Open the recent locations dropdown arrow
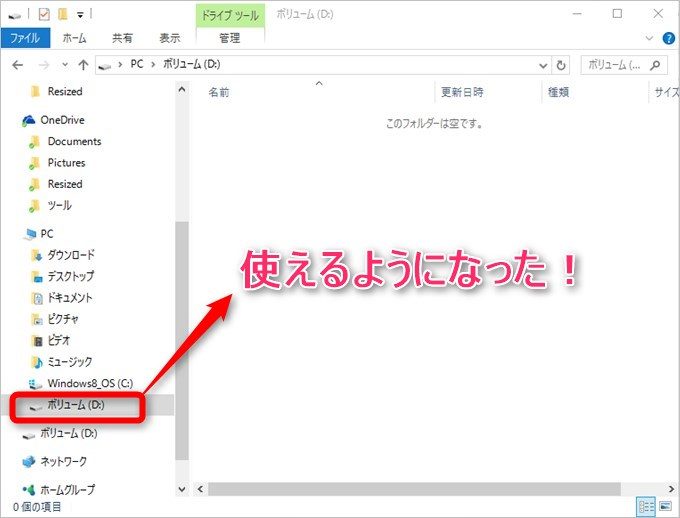 (x=65, y=65)
